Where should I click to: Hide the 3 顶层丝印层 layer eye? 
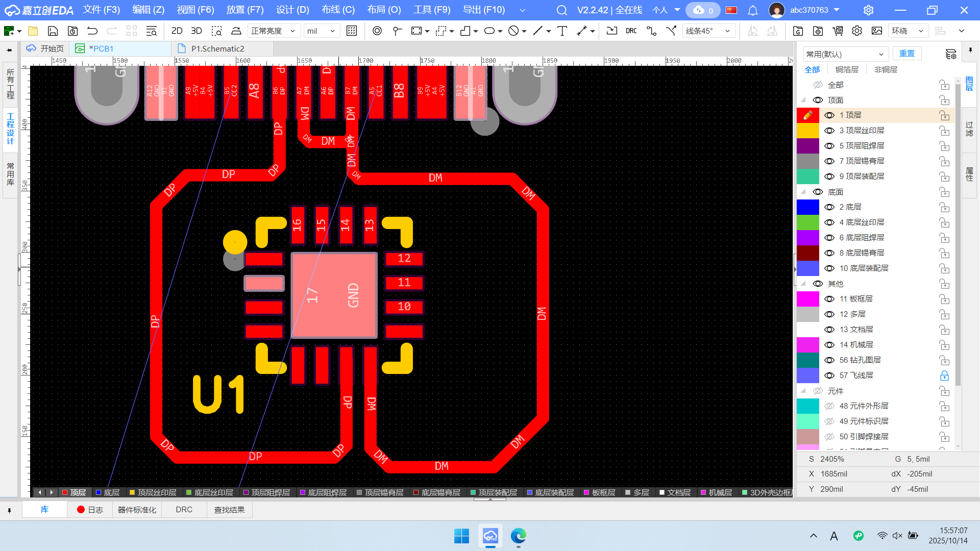pyautogui.click(x=829, y=131)
